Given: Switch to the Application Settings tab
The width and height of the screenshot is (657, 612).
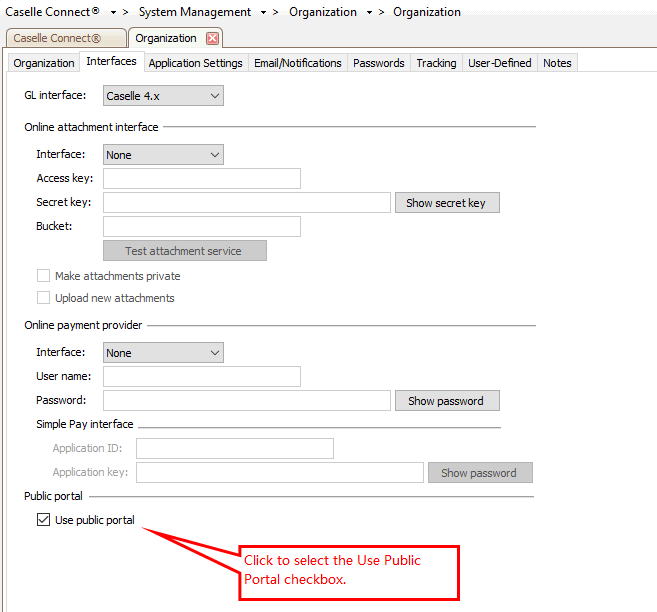Looking at the screenshot, I should coord(195,63).
